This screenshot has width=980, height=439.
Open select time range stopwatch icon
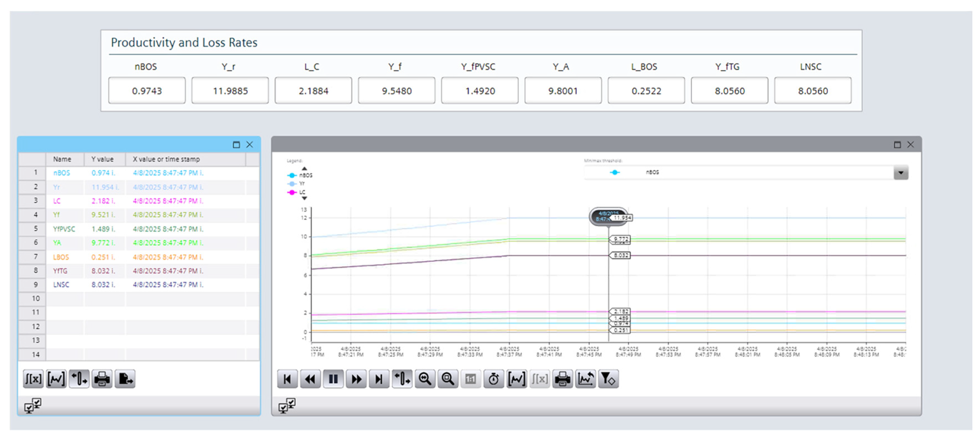click(x=493, y=379)
